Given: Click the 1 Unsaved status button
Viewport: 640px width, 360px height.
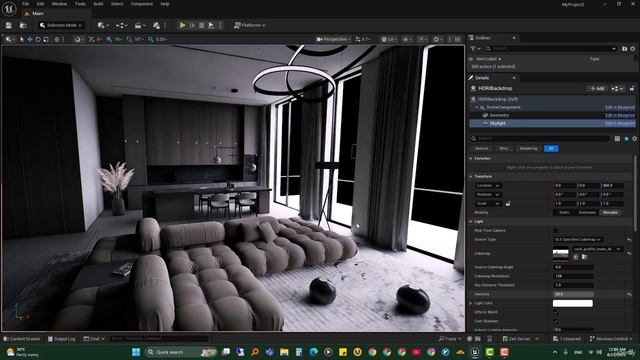Looking at the screenshot, I should coord(567,339).
